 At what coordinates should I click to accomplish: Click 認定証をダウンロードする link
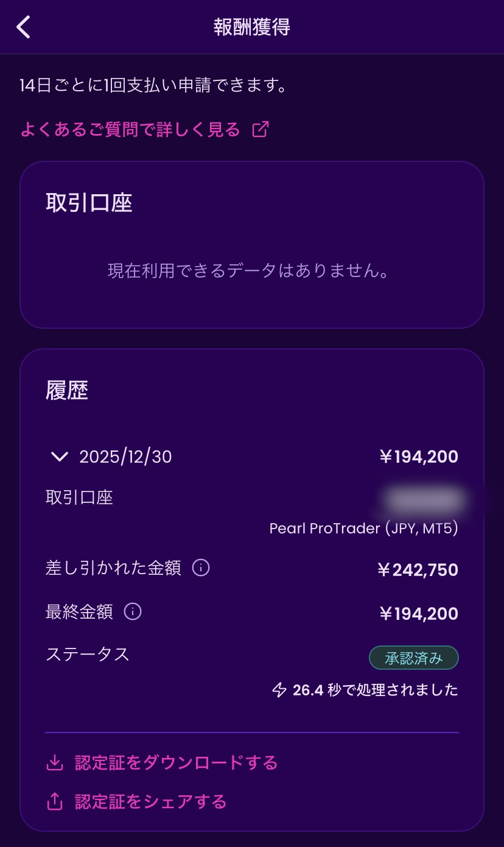tap(176, 762)
